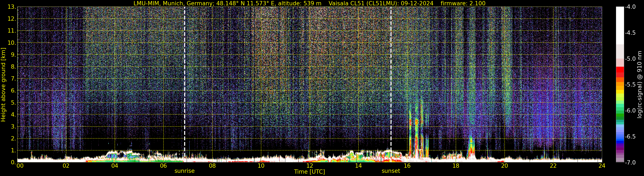This screenshot has height=176, width=644.
Task: Click the "altitude: 539 m" text in the title
Action: [x=300, y=3]
